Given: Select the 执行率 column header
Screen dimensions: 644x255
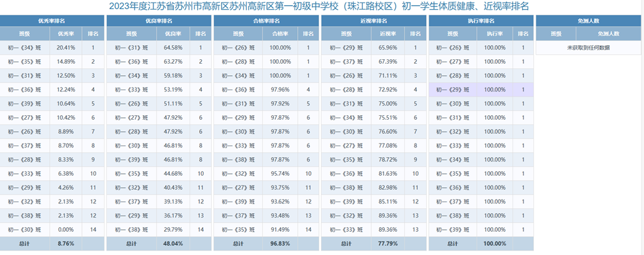Looking at the screenshot, I should coord(495,33).
